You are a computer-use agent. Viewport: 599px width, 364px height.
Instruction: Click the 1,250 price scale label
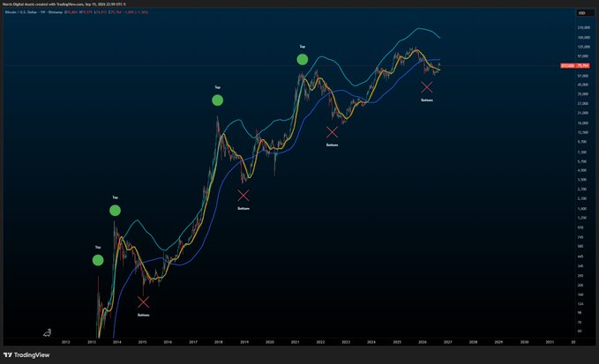(582, 218)
